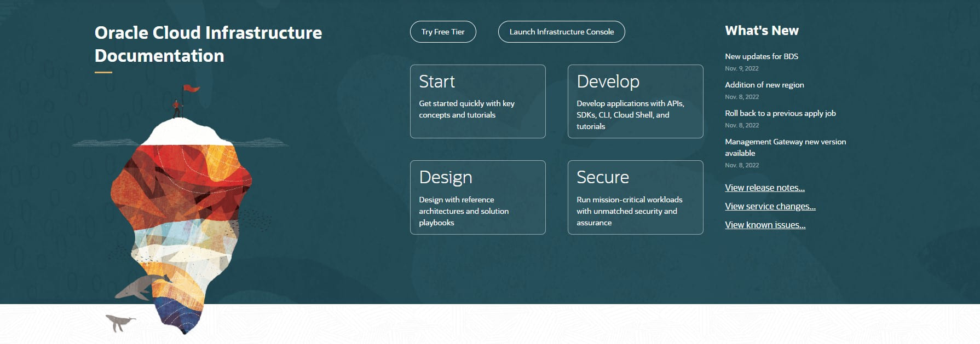View release notes link

click(x=764, y=188)
